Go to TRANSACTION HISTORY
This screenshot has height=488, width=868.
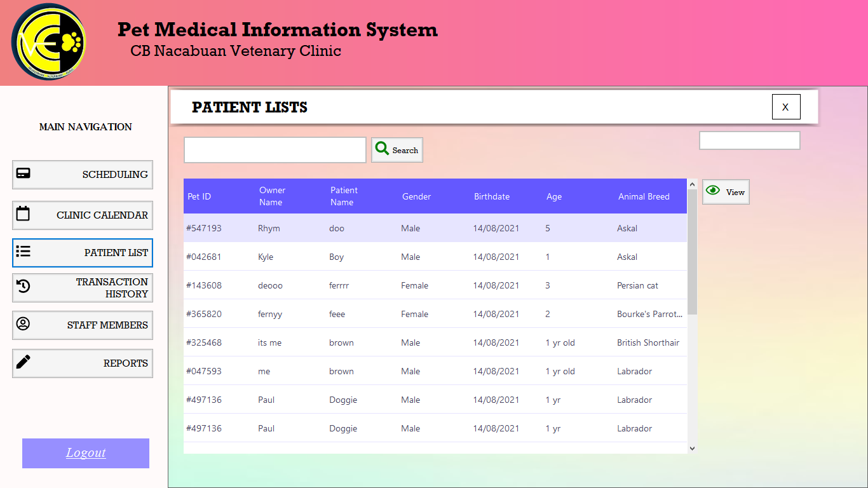pos(83,288)
